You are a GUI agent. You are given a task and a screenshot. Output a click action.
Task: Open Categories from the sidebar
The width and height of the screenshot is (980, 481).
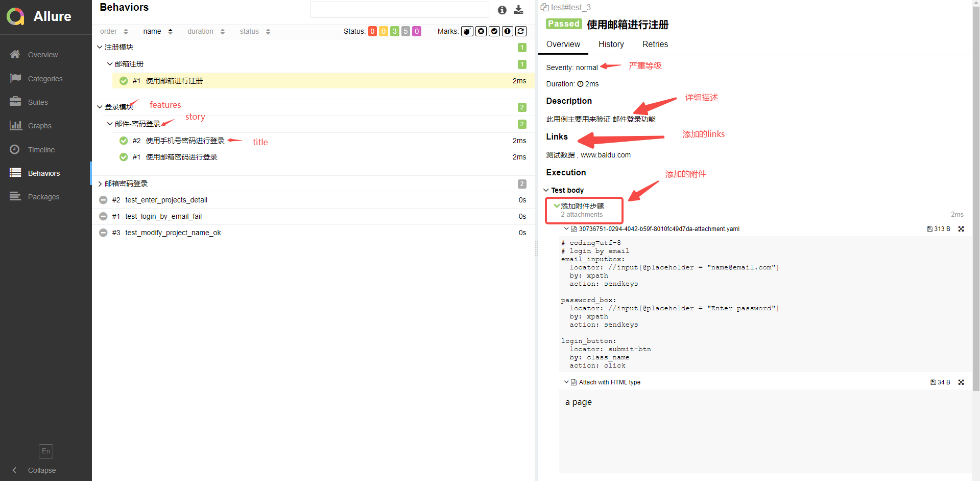point(45,79)
